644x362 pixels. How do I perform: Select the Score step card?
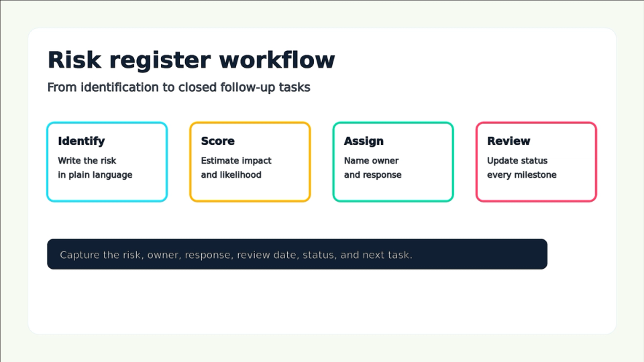tap(250, 162)
